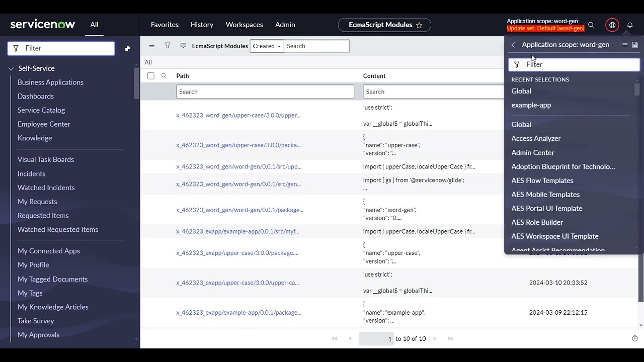Click response time stopwatch icon
Viewport: 644px width, 362px height.
click(x=635, y=339)
